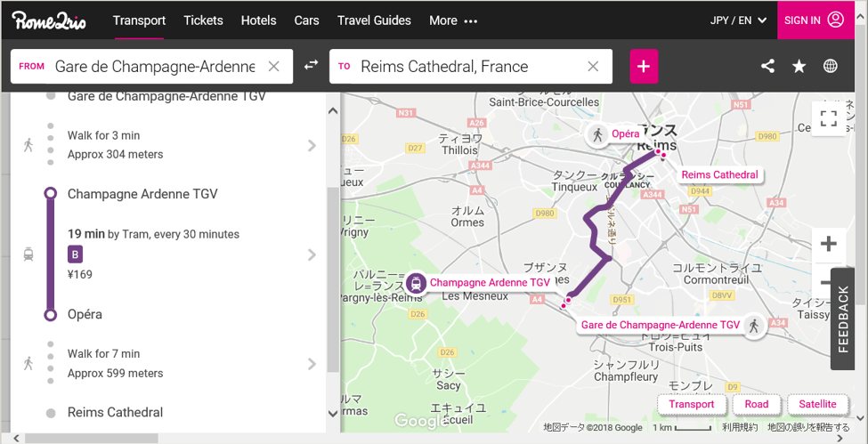Image resolution: width=868 pixels, height=444 pixels.
Task: Click horizontal scrollbar left arrow
Action: pyautogui.click(x=15, y=438)
